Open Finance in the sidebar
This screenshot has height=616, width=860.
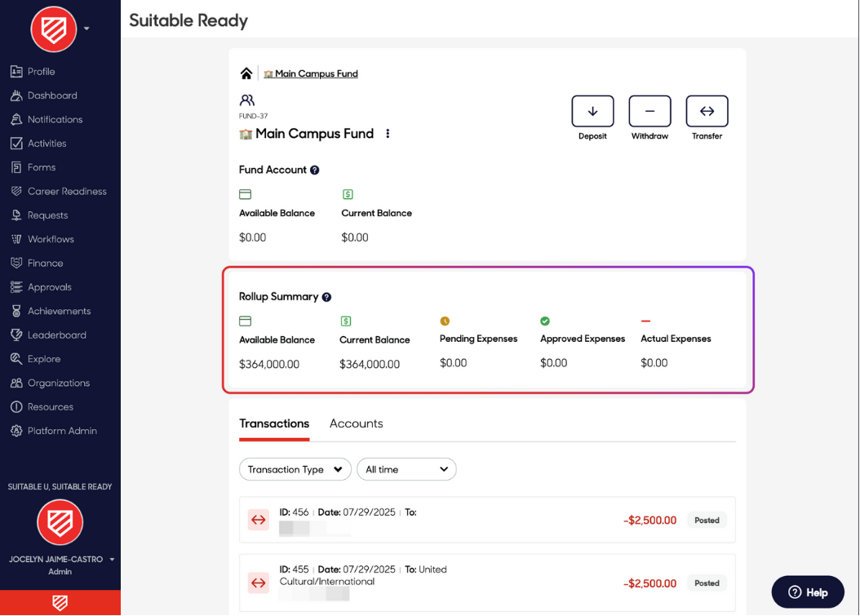[x=45, y=264]
